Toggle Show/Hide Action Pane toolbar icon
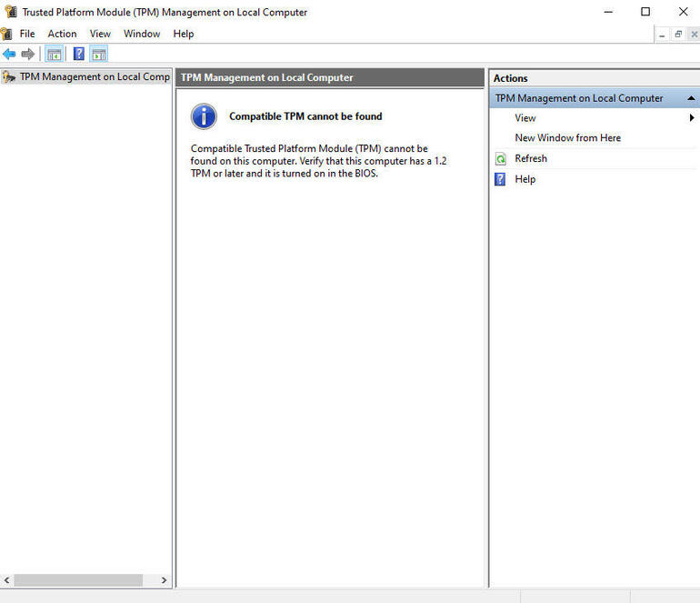The height and width of the screenshot is (603, 700). pyautogui.click(x=99, y=55)
